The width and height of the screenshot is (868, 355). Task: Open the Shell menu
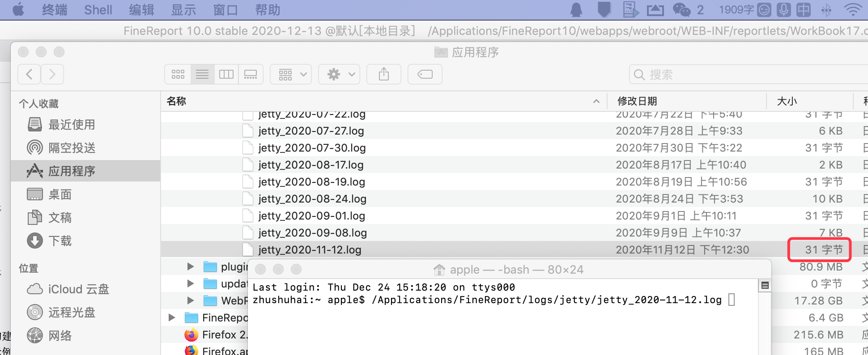coord(98,10)
